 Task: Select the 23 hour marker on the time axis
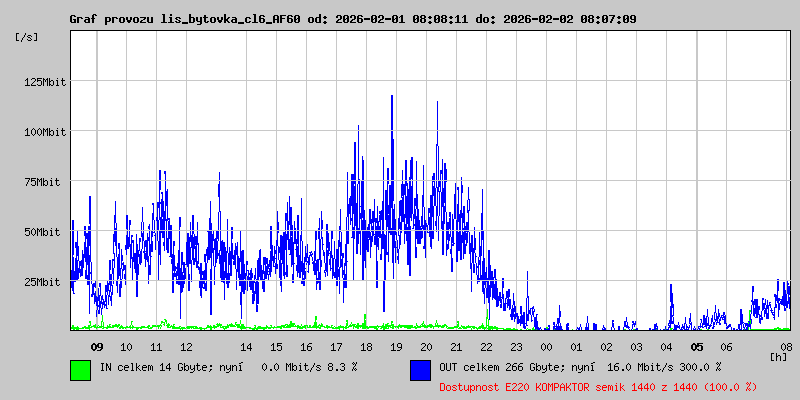coord(516,347)
